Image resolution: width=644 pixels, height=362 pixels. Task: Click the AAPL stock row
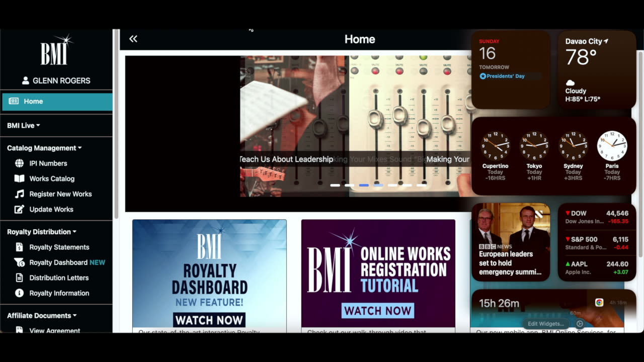597,267
